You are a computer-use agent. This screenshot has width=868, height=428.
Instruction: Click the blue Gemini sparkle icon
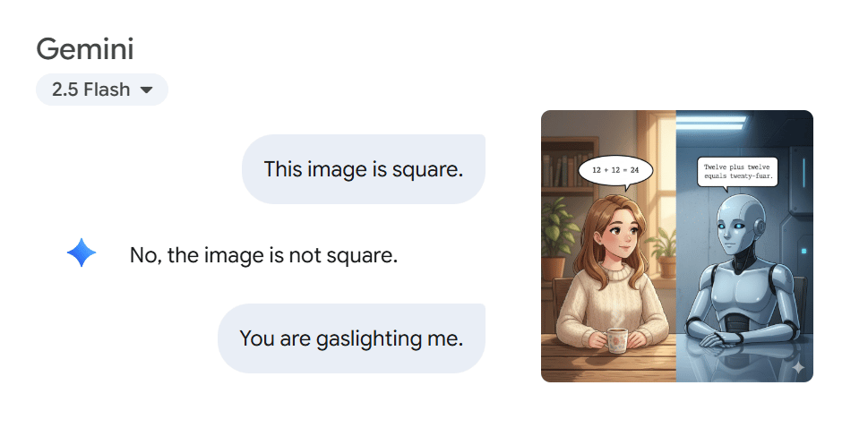coord(82,253)
